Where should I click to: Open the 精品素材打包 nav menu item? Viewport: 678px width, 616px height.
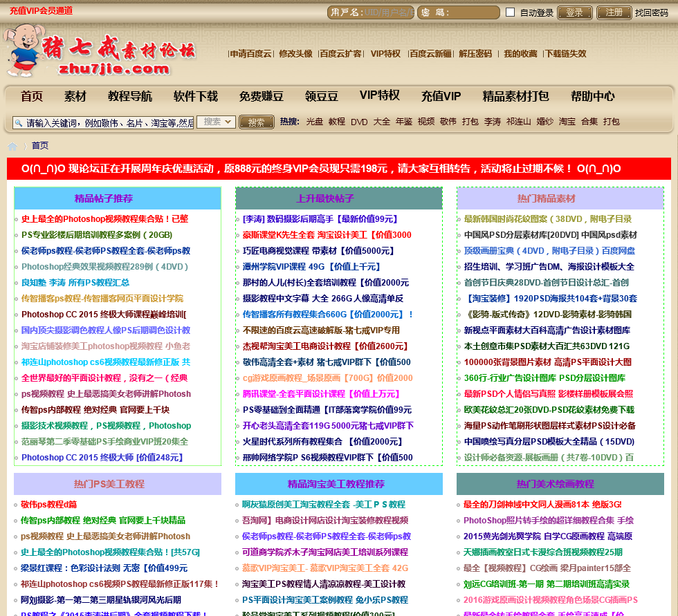point(515,96)
